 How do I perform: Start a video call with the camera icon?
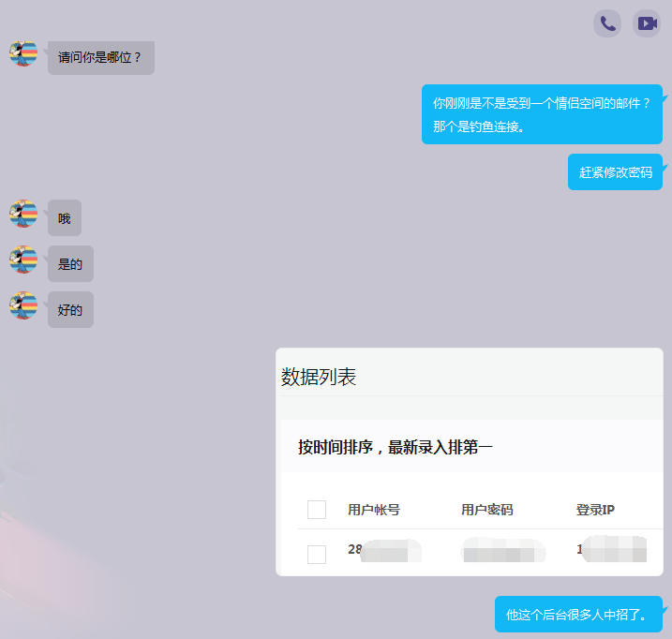pos(647,23)
